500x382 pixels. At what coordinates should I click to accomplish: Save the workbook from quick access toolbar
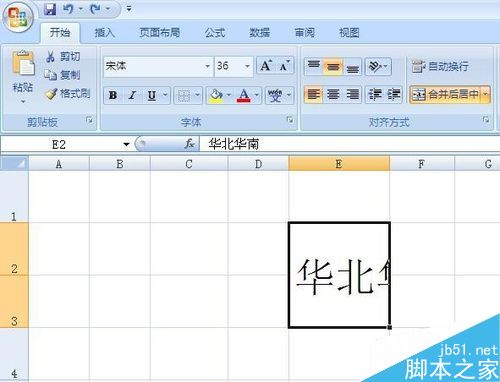click(x=50, y=9)
